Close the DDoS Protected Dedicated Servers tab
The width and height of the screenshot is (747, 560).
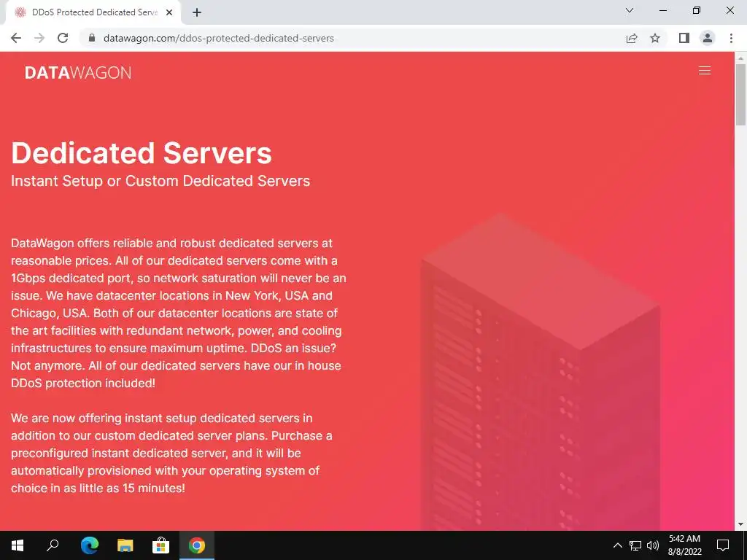click(x=169, y=12)
